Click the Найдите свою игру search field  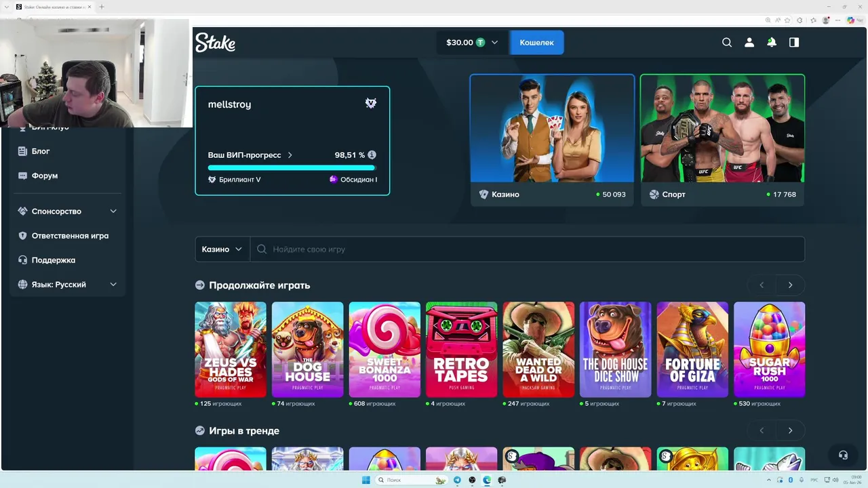coord(528,249)
